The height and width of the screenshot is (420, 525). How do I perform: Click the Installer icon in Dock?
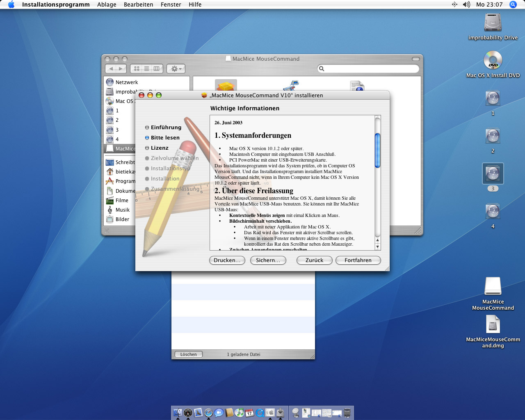281,413
